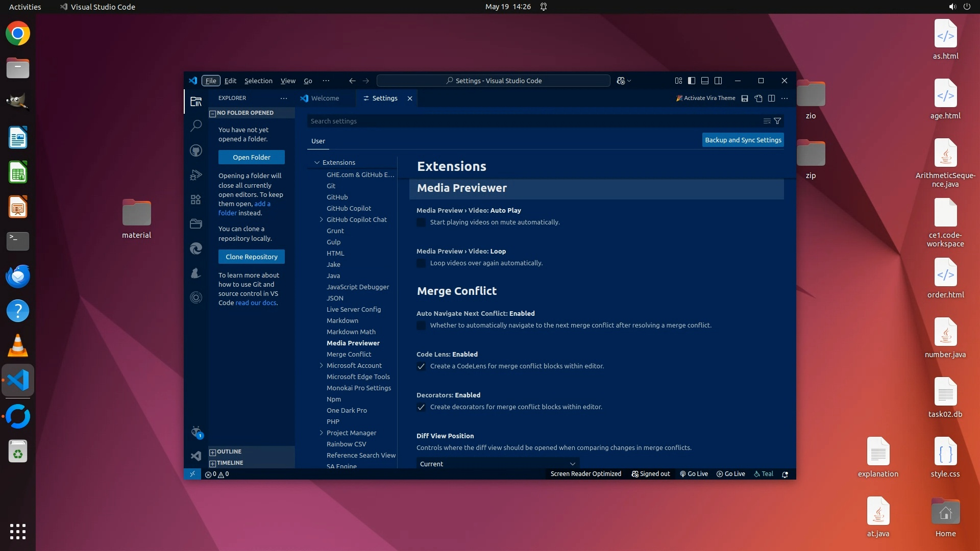Open the Extensions view icon
This screenshot has height=551, width=980.
(x=196, y=199)
